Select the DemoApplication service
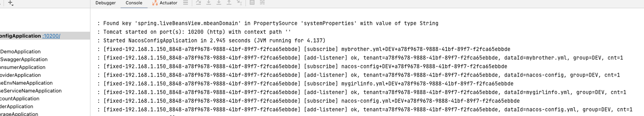Screen dimensions: 644x116 pyautogui.click(x=20, y=52)
